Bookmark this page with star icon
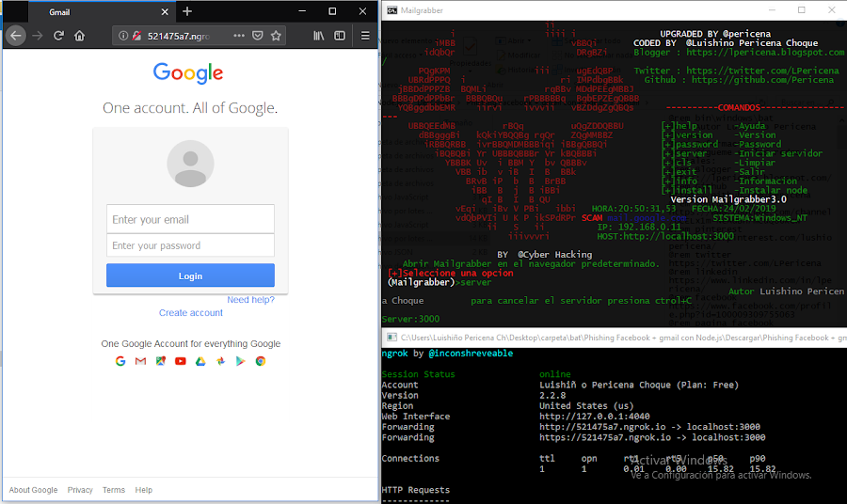Image resolution: width=847 pixels, height=504 pixels. (x=276, y=36)
